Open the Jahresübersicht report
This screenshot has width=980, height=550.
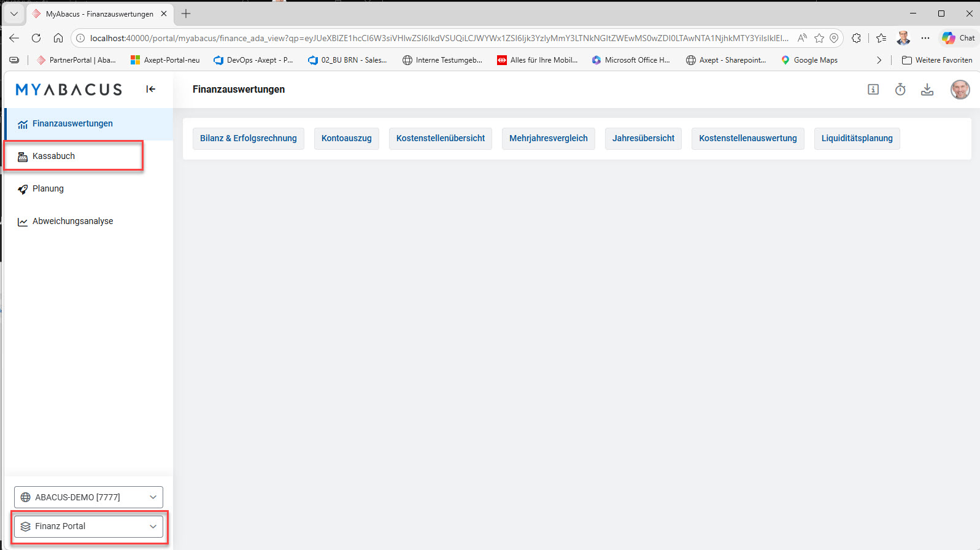coord(643,139)
